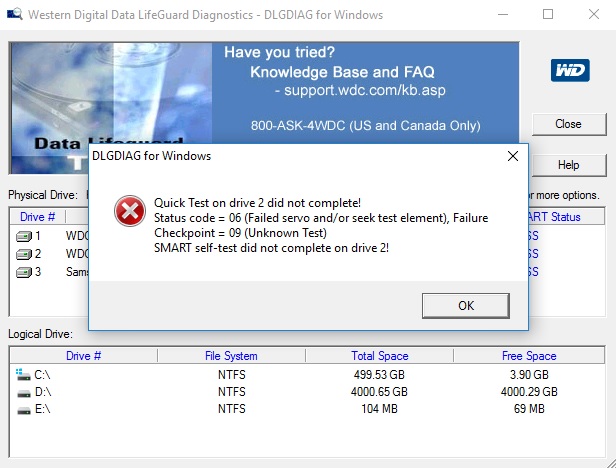Close the DLGDIAG error dialog with X
Image resolution: width=616 pixels, height=468 pixels.
point(513,156)
